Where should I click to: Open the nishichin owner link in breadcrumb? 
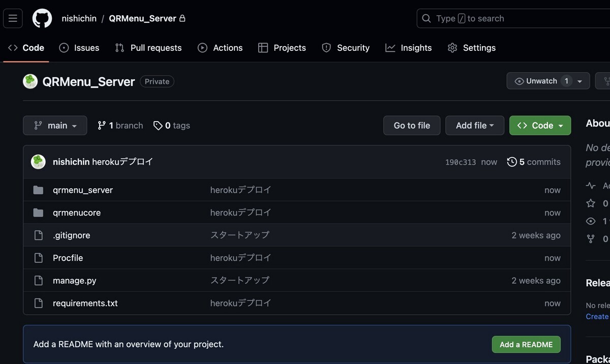(79, 18)
